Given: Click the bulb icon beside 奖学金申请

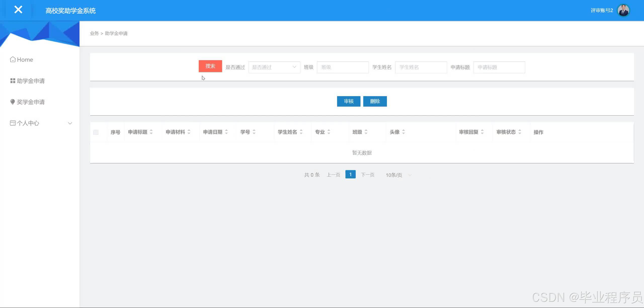Looking at the screenshot, I should [13, 102].
